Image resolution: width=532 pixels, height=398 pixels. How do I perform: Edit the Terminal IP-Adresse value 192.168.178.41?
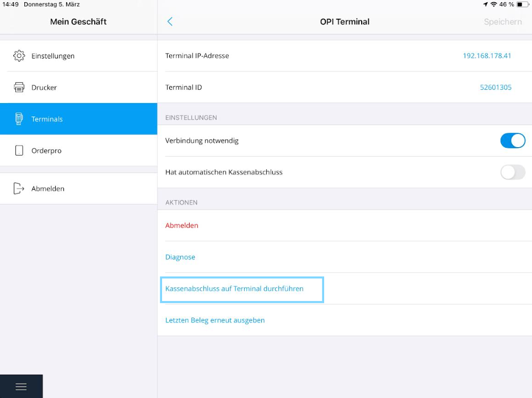click(x=487, y=56)
